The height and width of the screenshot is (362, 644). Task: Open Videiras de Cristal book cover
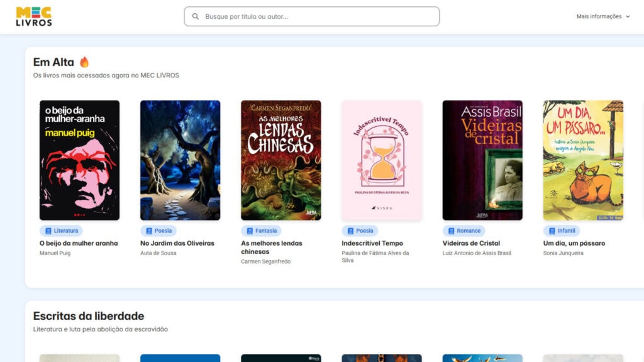[482, 160]
